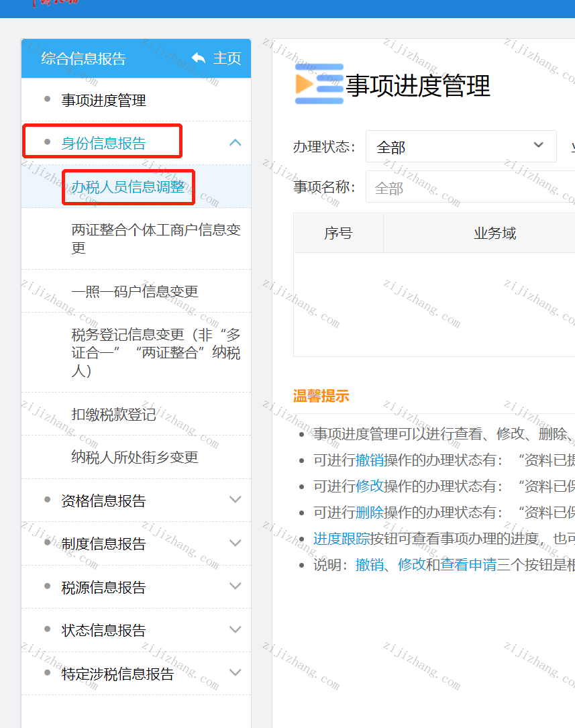Click the 主页 back arrow icon
This screenshot has height=728, width=575.
click(x=199, y=58)
